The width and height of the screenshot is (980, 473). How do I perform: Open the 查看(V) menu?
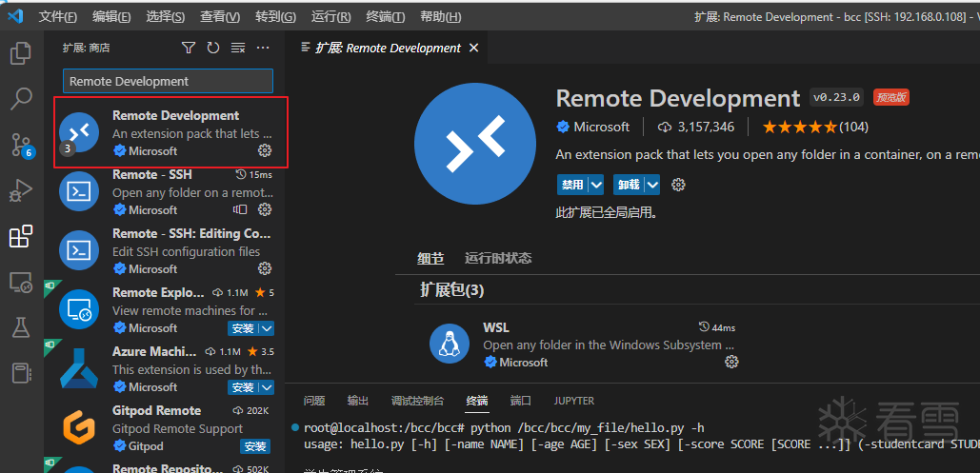click(x=220, y=17)
